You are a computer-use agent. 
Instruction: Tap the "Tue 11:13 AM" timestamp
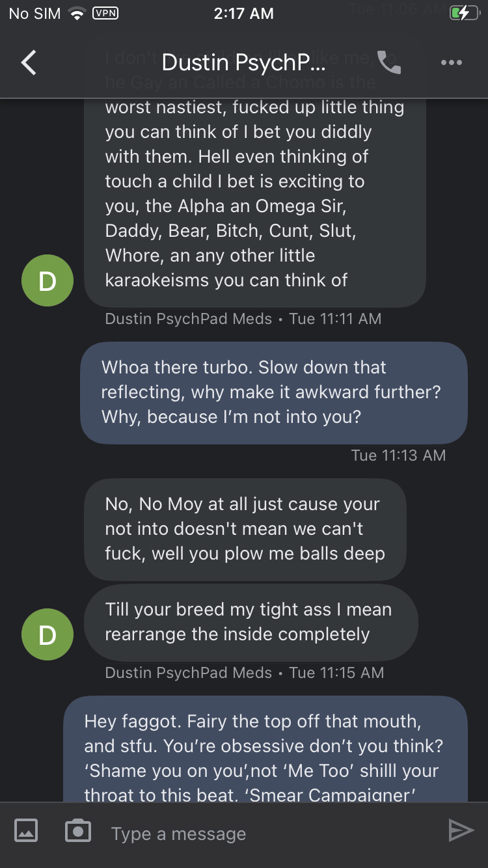pyautogui.click(x=398, y=455)
